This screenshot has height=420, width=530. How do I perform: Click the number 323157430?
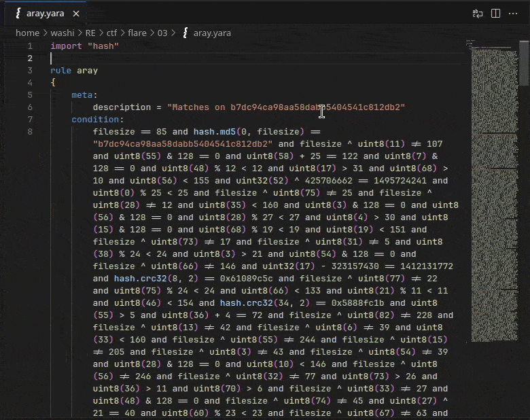click(x=355, y=266)
